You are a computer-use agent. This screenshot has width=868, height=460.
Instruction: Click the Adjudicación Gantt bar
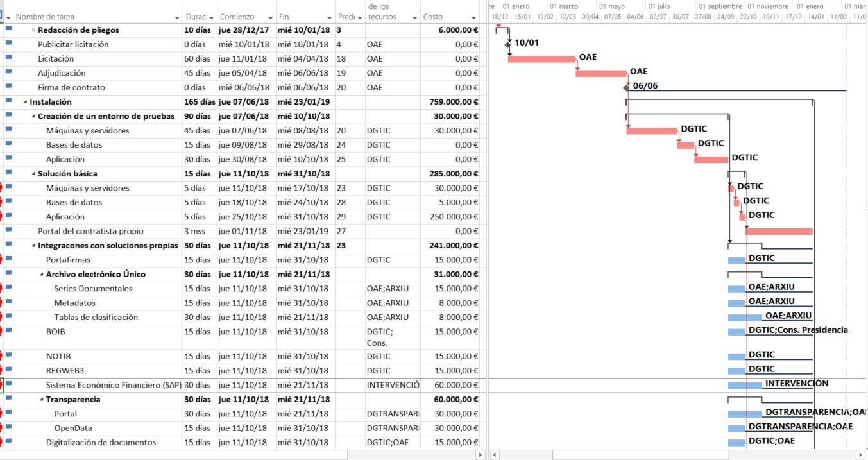pyautogui.click(x=601, y=73)
